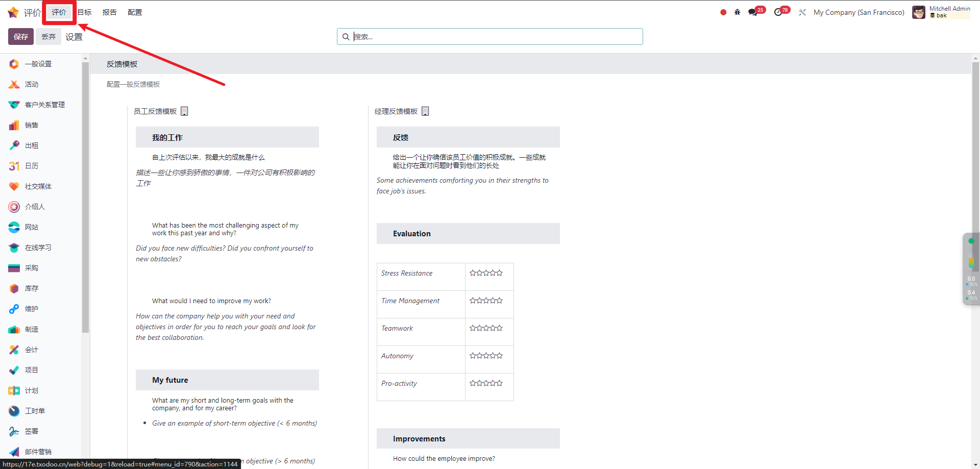This screenshot has width=980, height=469.
Task: Click the red recording dot icon
Action: tap(723, 12)
